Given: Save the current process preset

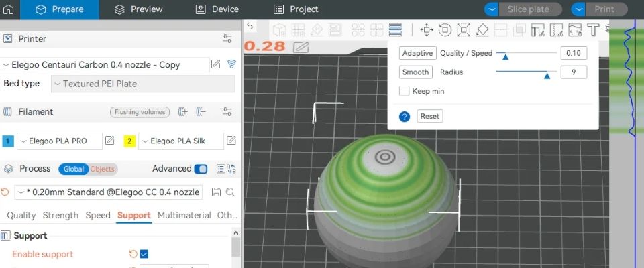Looking at the screenshot, I should [216, 192].
